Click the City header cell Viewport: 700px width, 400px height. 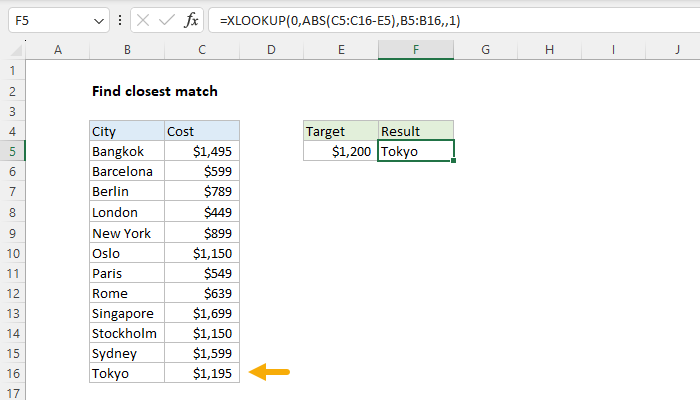(127, 131)
